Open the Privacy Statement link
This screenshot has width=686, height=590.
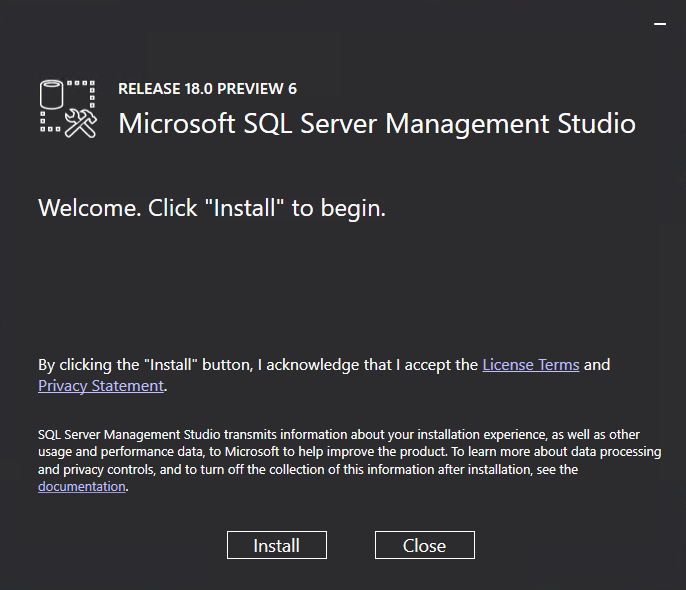coord(101,386)
